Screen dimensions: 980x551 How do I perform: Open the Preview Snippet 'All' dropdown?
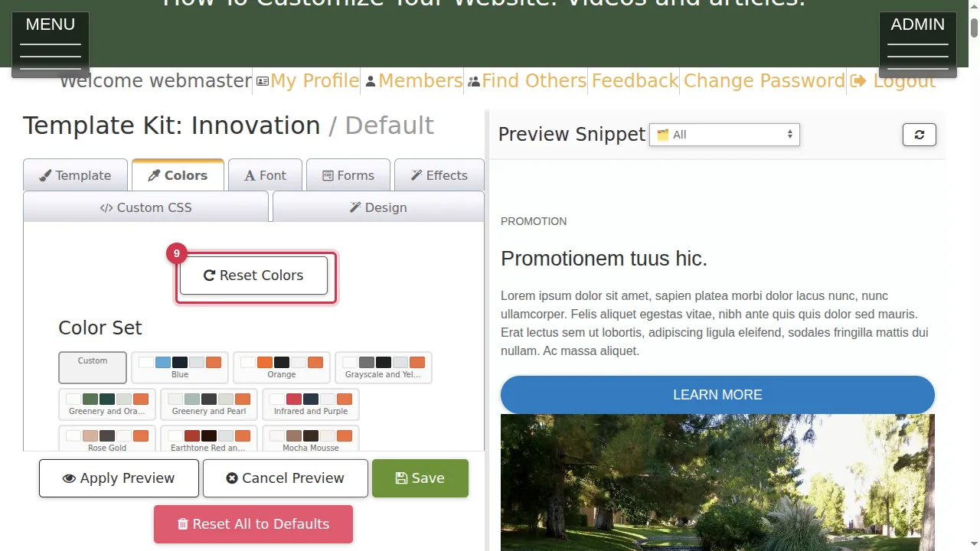click(x=724, y=135)
